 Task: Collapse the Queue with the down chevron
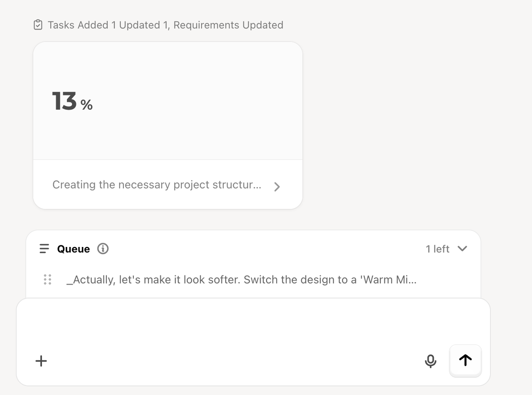(x=462, y=249)
